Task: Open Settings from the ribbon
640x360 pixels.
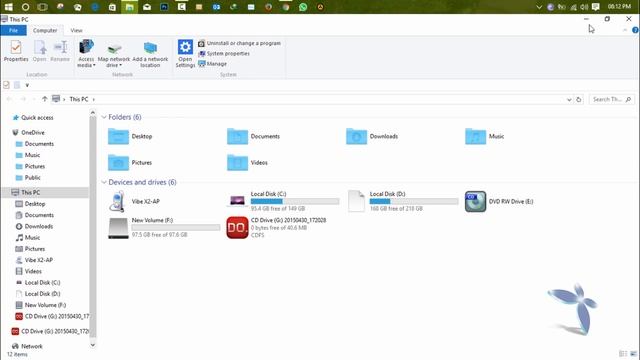Action: pos(185,53)
